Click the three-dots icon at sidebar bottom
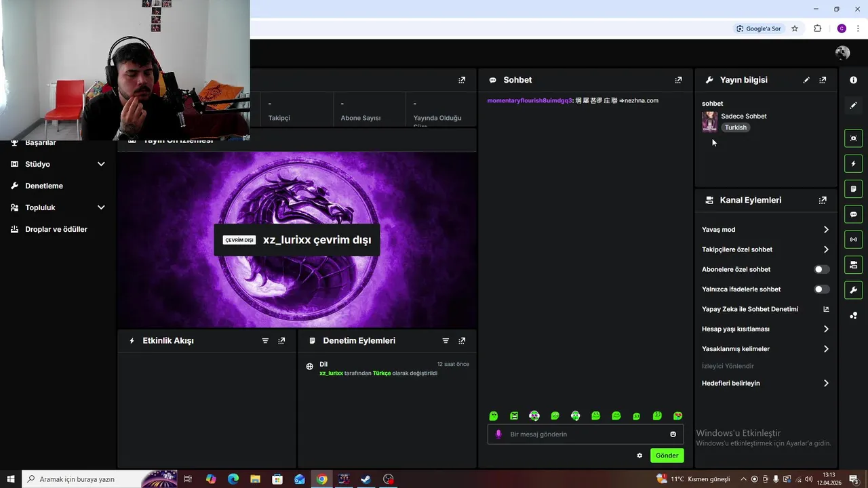This screenshot has width=868, height=488. (x=853, y=315)
